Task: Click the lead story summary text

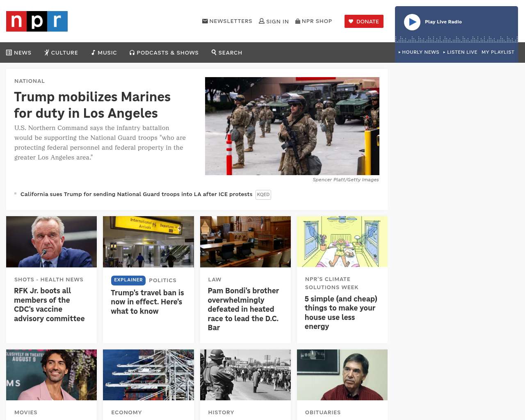Action: tap(100, 143)
